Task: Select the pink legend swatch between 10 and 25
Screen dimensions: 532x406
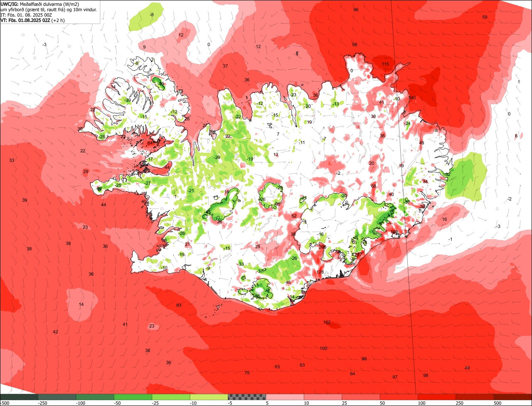Action: [x=323, y=397]
